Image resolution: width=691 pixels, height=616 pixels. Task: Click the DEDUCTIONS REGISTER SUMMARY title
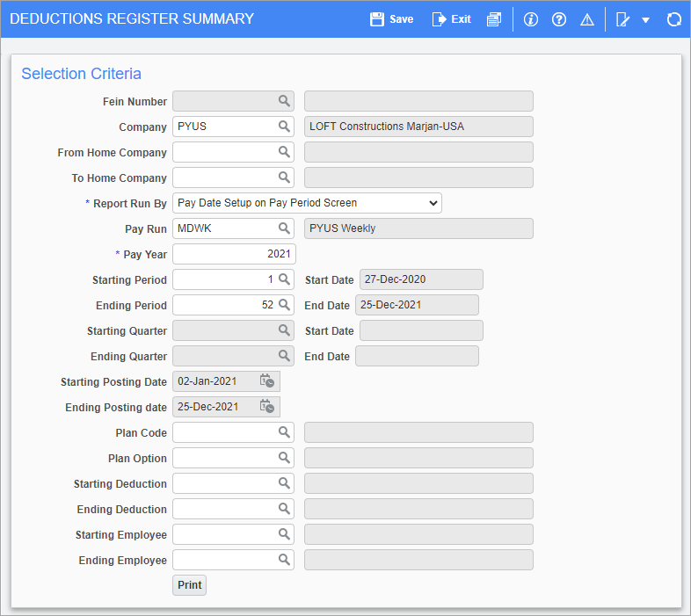(132, 19)
